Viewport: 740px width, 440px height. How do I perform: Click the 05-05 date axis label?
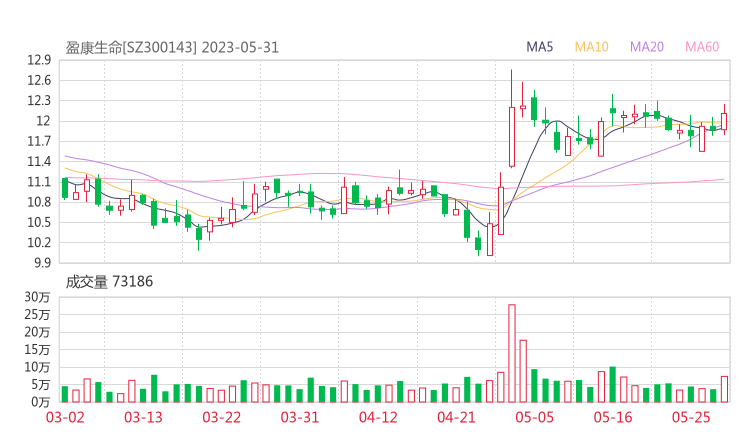(534, 417)
